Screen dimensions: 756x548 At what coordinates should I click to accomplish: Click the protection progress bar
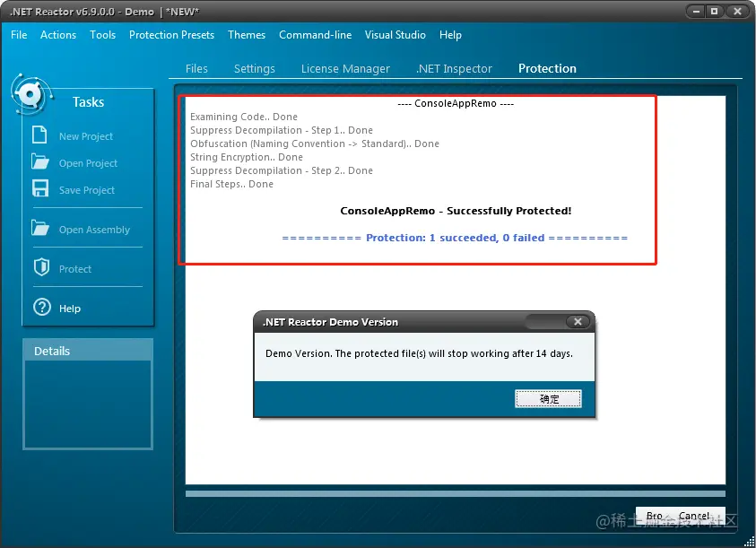[456, 493]
